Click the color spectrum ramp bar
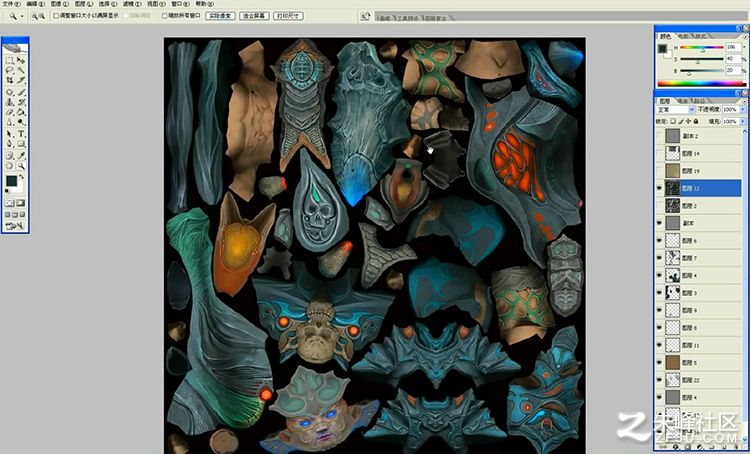This screenshot has height=454, width=750. [702, 84]
